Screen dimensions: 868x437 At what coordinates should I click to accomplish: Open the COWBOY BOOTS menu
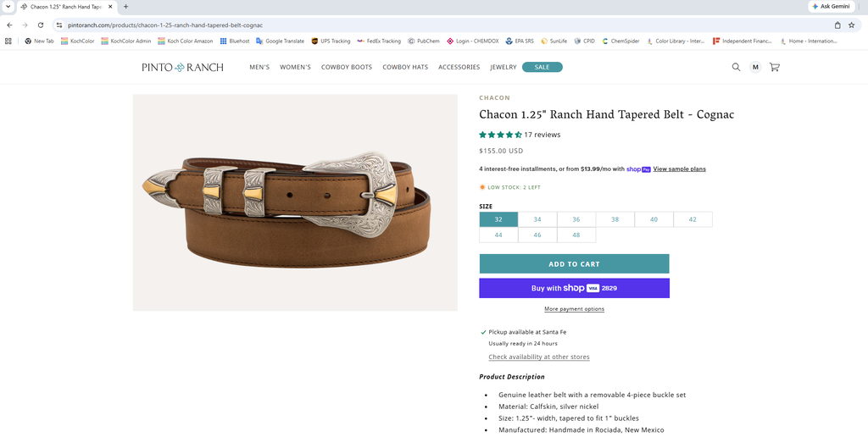347,67
